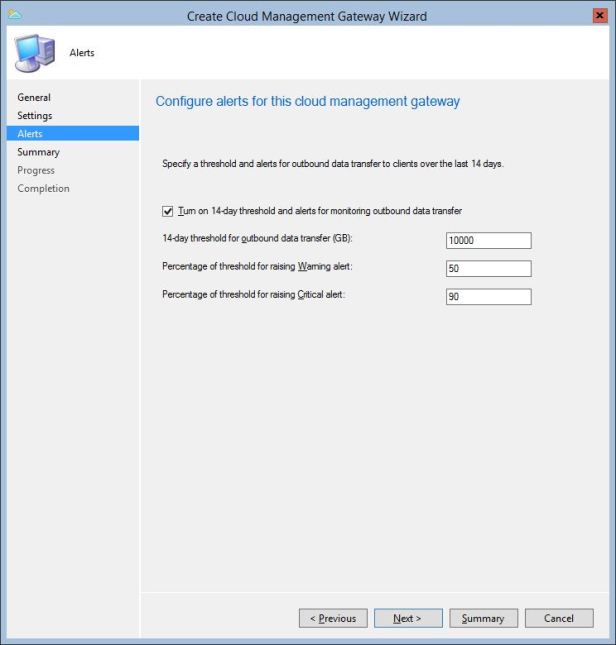The width and height of the screenshot is (616, 645).
Task: Click the < Previous button
Action: (333, 618)
